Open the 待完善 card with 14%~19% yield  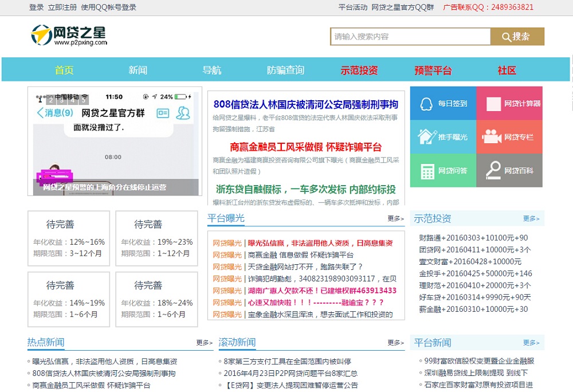(69, 299)
